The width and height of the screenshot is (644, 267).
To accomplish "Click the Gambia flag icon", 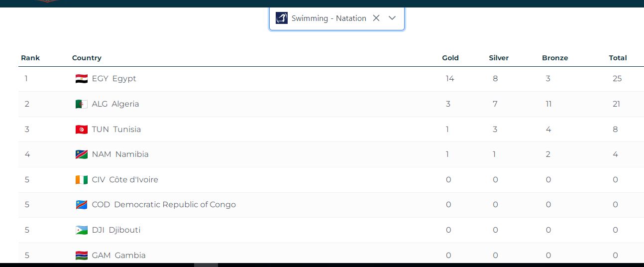I will (x=82, y=256).
